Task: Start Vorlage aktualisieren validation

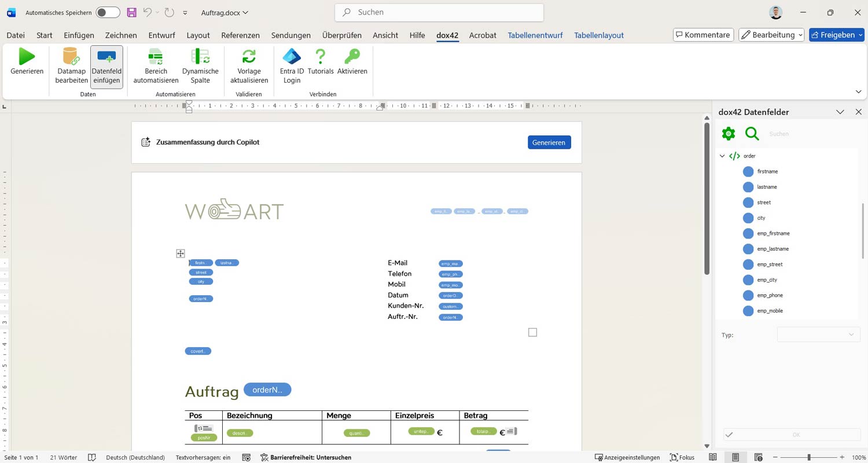Action: [249, 64]
